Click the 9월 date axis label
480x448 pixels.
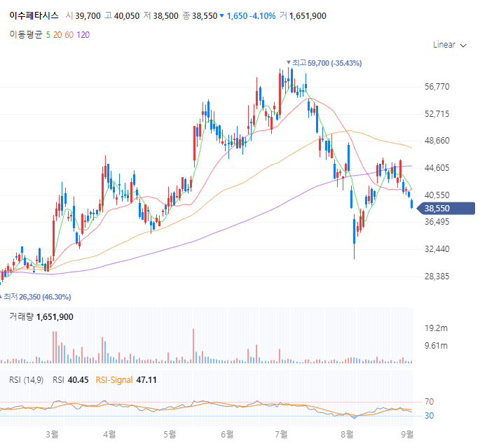(x=407, y=434)
